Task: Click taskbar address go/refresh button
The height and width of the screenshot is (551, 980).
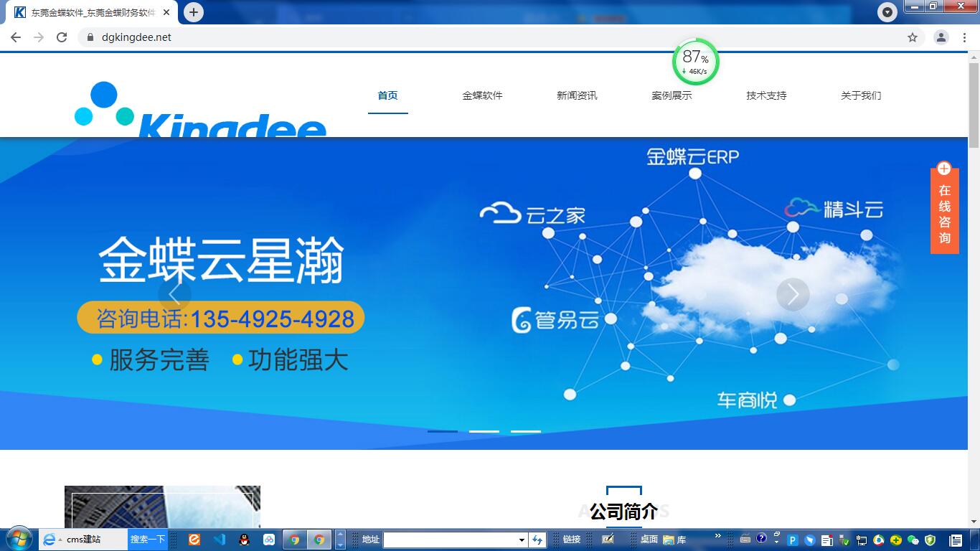Action: point(537,540)
